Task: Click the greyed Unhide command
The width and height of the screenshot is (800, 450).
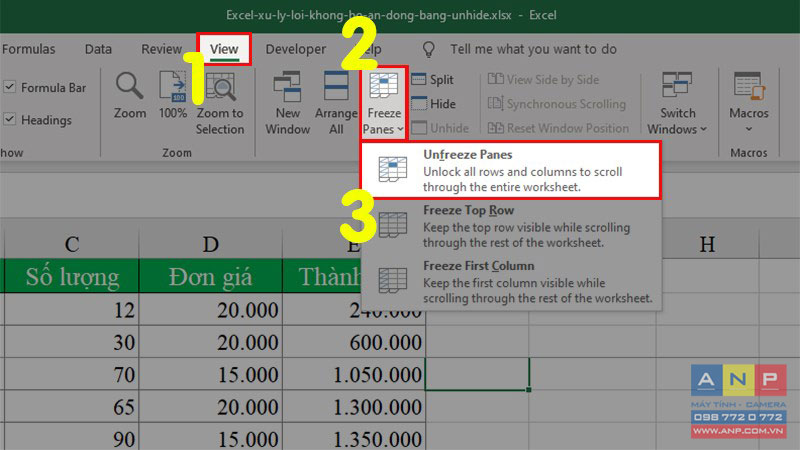Action: pyautogui.click(x=440, y=128)
